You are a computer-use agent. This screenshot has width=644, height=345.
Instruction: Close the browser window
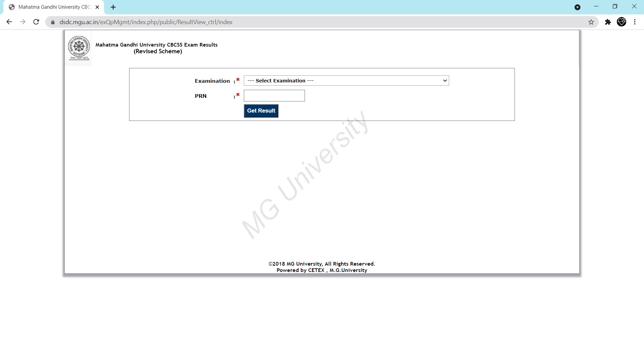tap(634, 6)
